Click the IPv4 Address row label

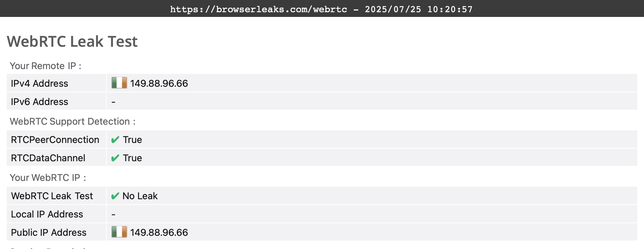[39, 83]
